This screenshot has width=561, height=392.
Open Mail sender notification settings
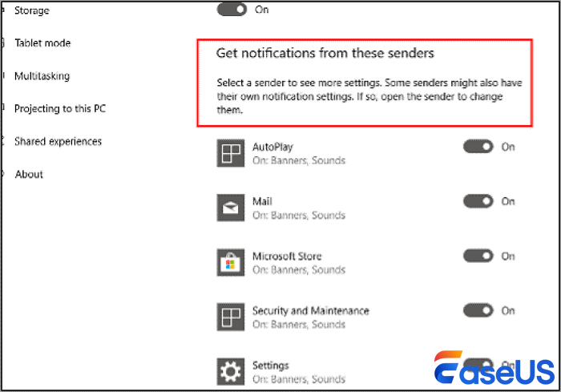[x=263, y=202]
